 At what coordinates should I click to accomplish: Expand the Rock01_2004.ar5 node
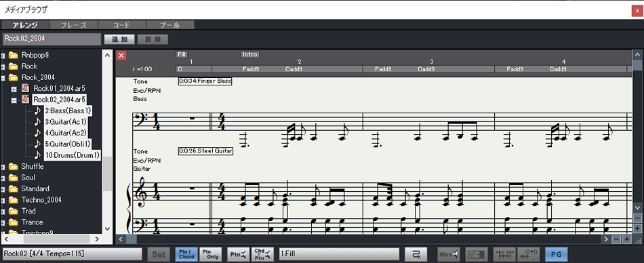pos(14,89)
